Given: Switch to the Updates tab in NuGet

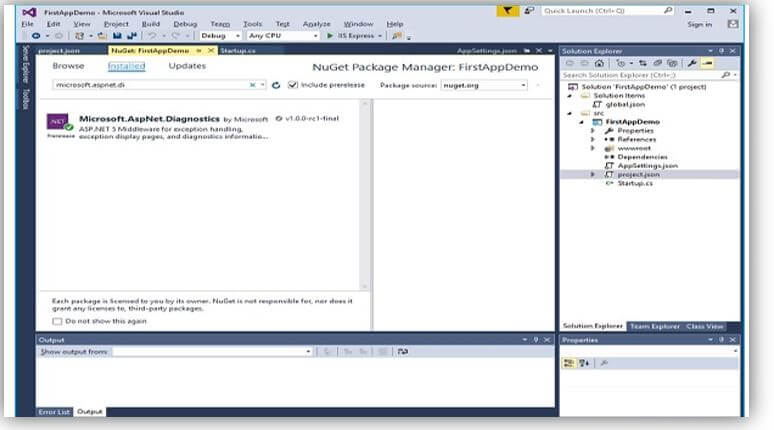Looking at the screenshot, I should tap(187, 66).
